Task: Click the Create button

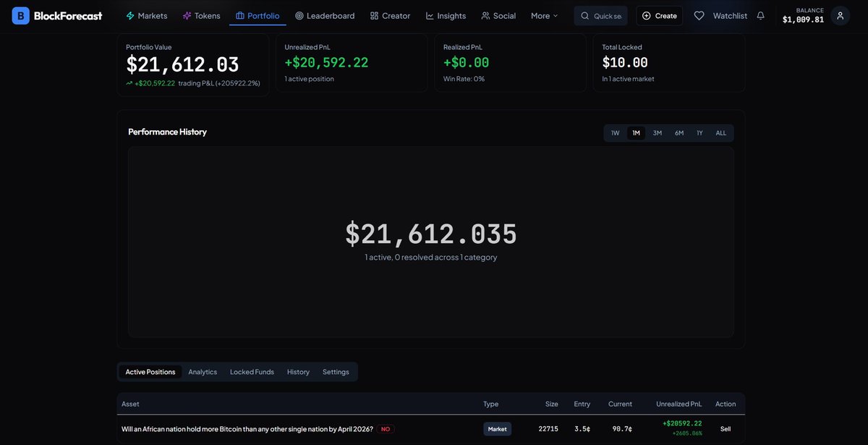Action: click(659, 15)
